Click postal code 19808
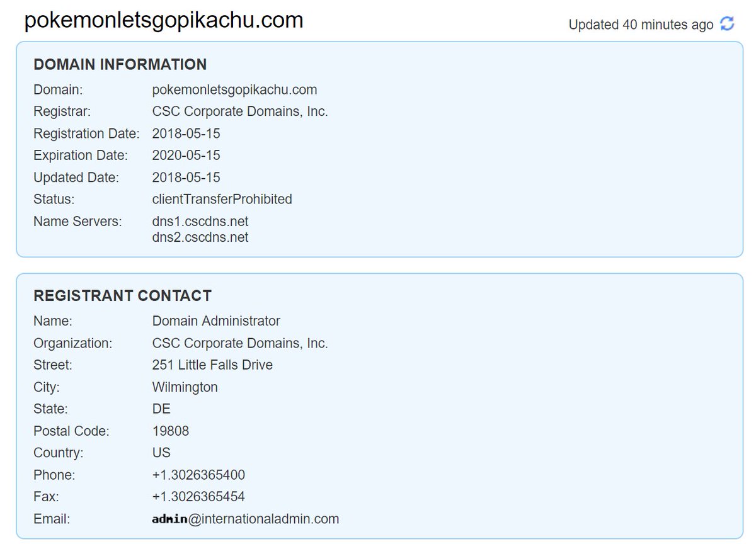756x544 pixels. click(x=171, y=431)
